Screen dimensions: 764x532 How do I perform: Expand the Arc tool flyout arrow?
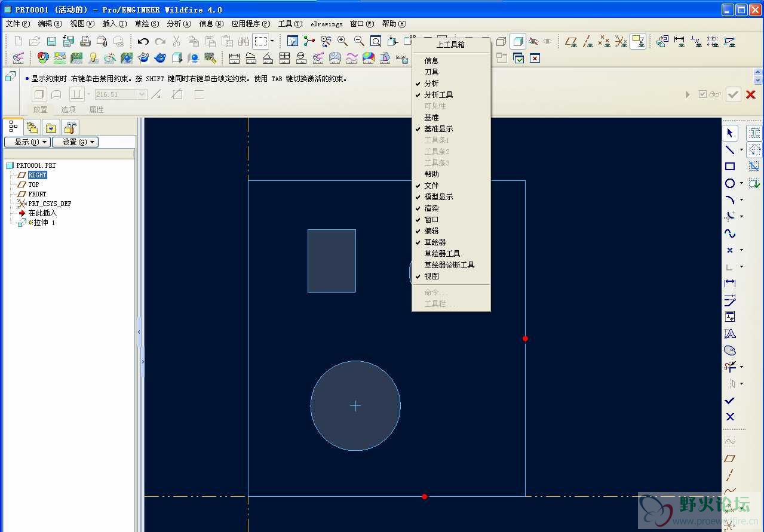tap(741, 200)
